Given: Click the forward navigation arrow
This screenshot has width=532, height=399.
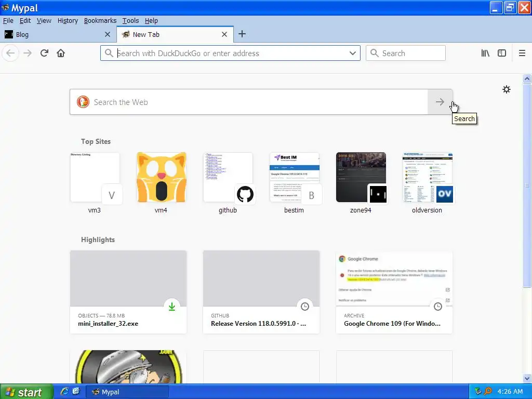Looking at the screenshot, I should [28, 54].
